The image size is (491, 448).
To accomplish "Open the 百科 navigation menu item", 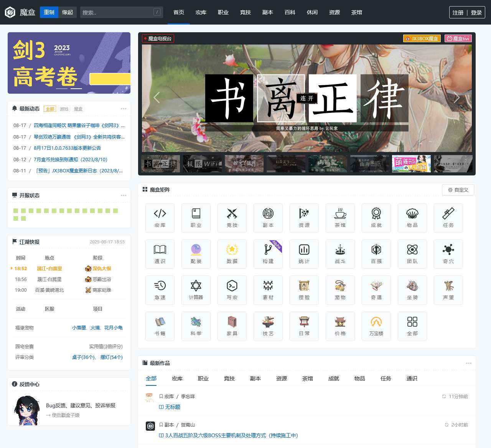I will (x=290, y=12).
